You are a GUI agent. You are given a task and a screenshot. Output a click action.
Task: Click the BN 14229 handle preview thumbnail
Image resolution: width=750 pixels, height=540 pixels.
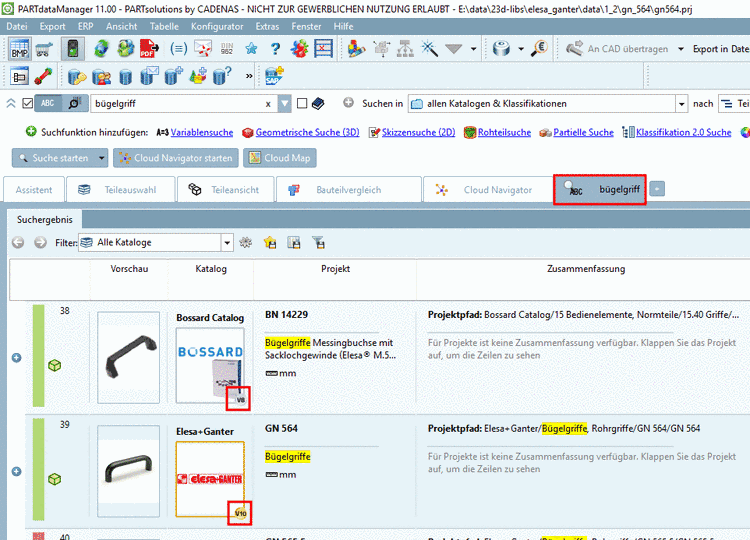tap(128, 357)
